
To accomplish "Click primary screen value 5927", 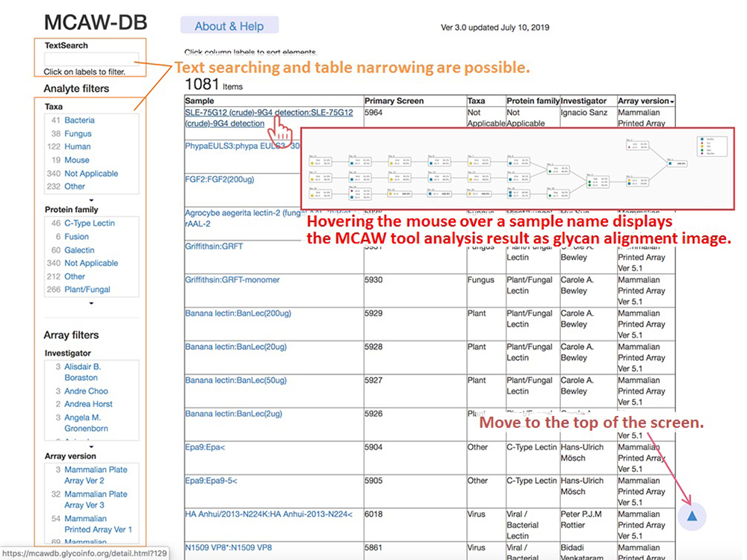I will pyautogui.click(x=373, y=381).
